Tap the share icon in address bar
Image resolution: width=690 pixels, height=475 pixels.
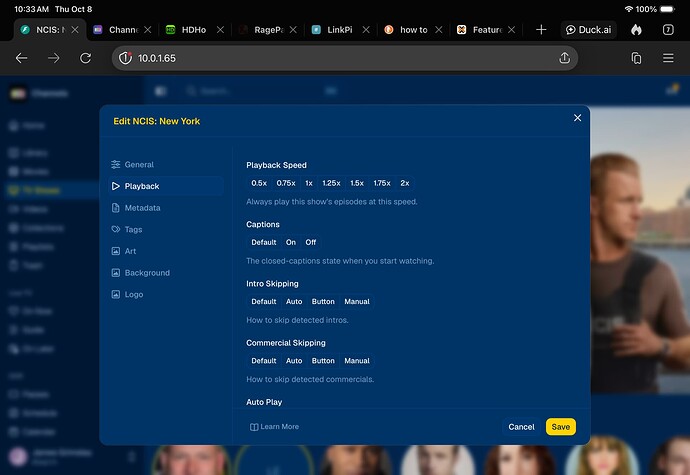coord(565,58)
